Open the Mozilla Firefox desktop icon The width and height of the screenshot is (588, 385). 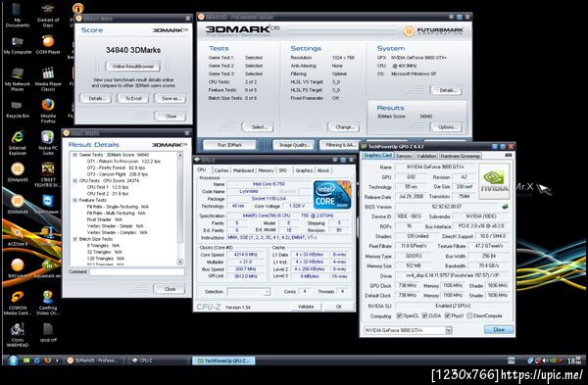pyautogui.click(x=48, y=110)
